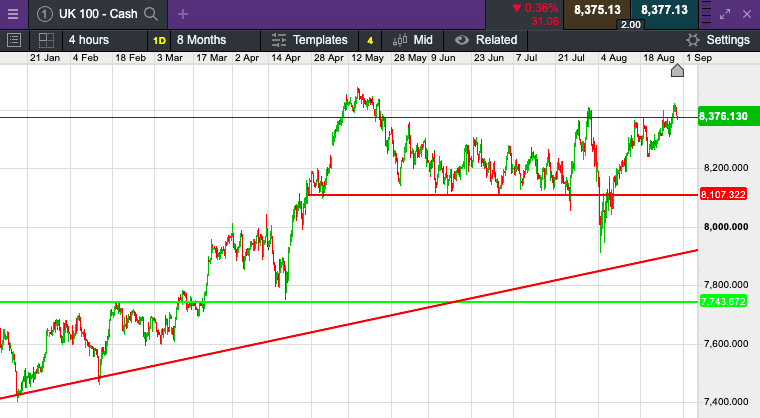
Task: Select the 8,376.130 current price label
Action: tap(728, 116)
